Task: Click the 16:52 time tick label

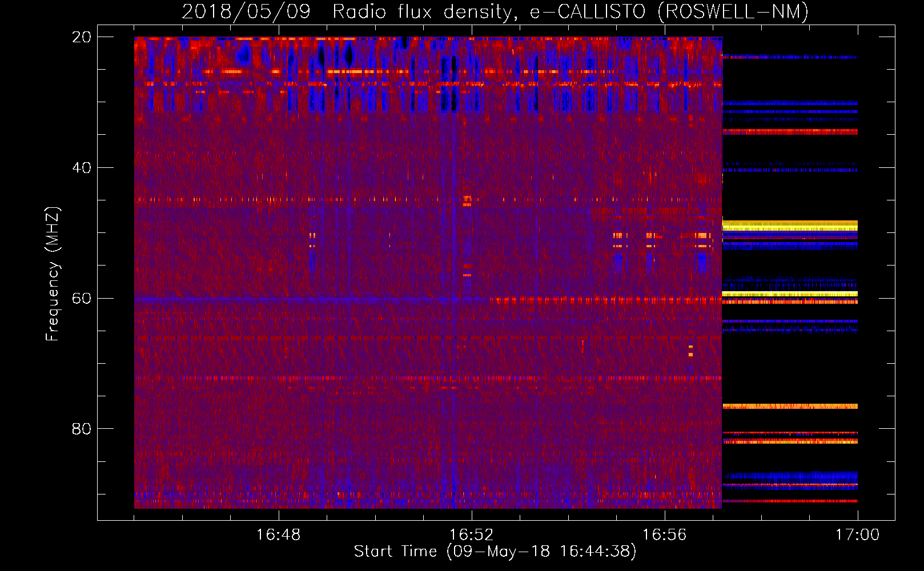Action: (x=471, y=534)
